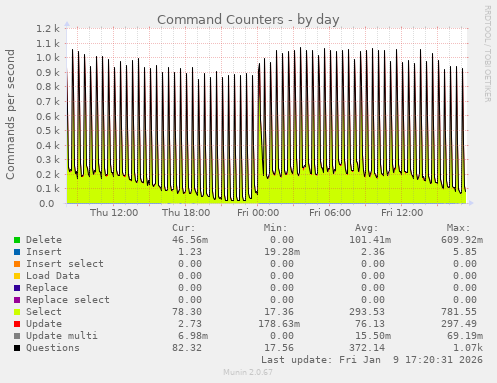Click Insert min value 19.28m
497x383 pixels.
[282, 252]
